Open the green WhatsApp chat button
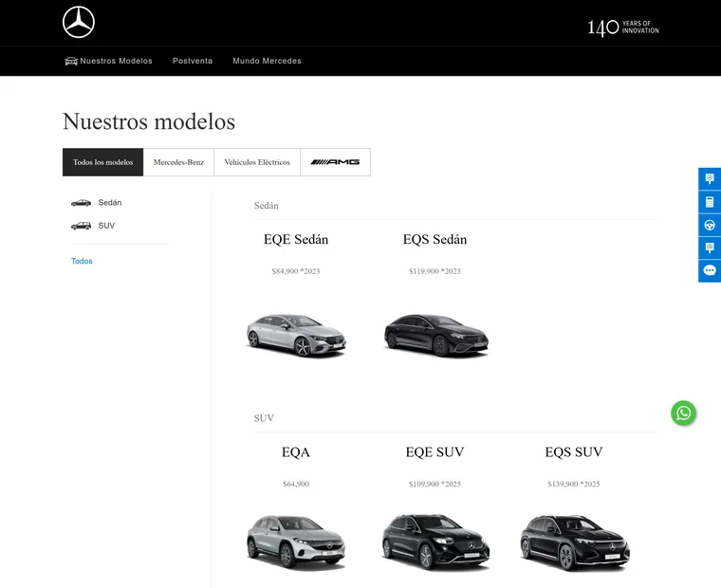721x588 pixels. (683, 413)
